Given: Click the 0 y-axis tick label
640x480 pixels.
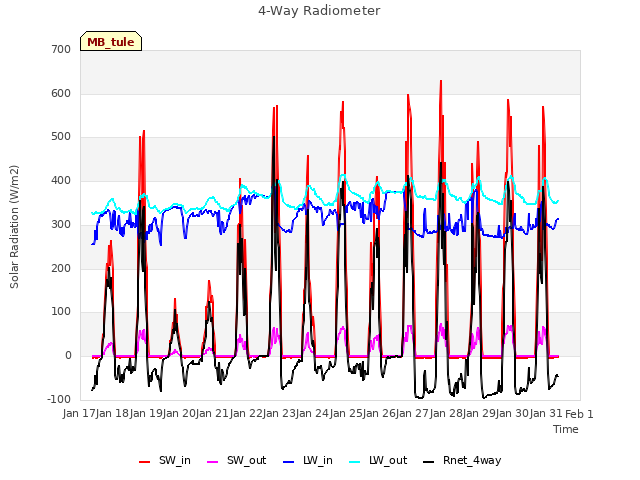Looking at the screenshot, I should click(x=68, y=356).
